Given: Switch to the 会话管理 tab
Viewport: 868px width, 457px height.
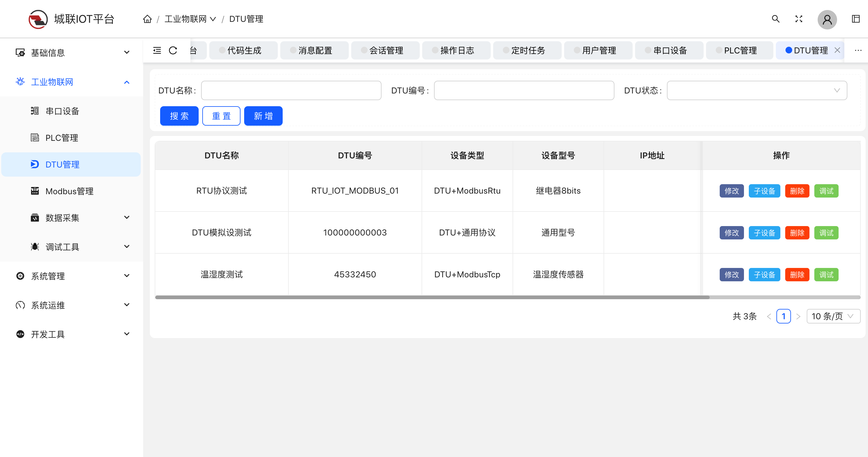Looking at the screenshot, I should click(385, 51).
